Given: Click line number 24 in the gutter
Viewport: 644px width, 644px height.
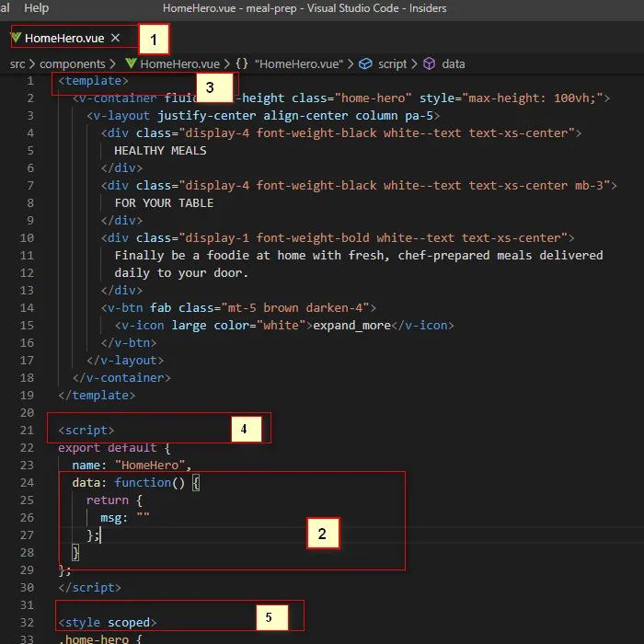Looking at the screenshot, I should 27,483.
